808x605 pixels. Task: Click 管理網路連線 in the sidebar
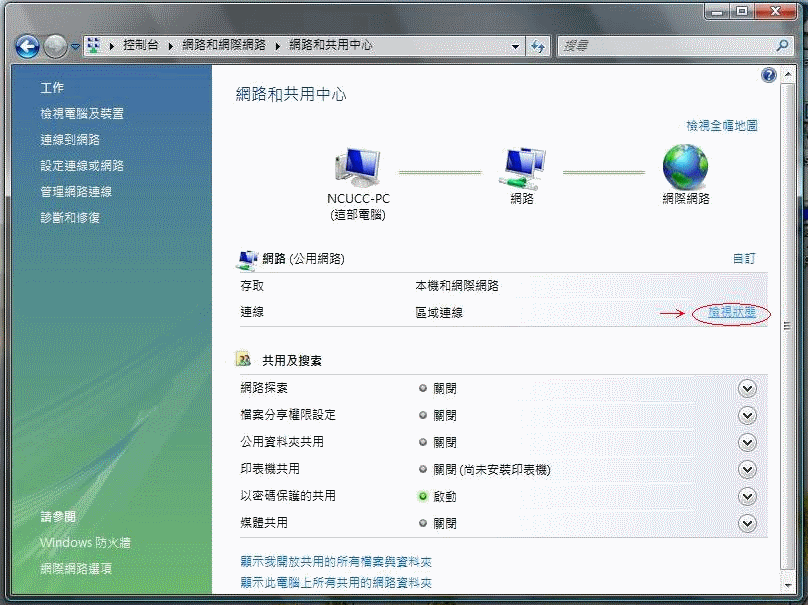pyautogui.click(x=76, y=191)
